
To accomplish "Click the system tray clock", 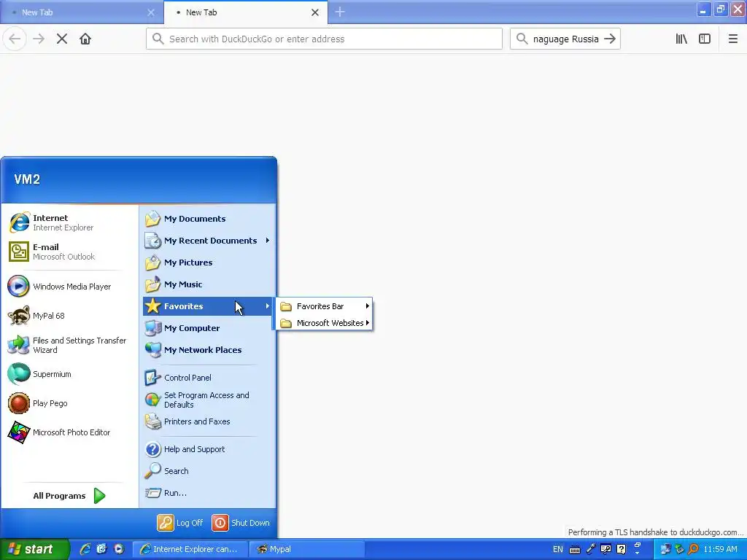I will (720, 549).
